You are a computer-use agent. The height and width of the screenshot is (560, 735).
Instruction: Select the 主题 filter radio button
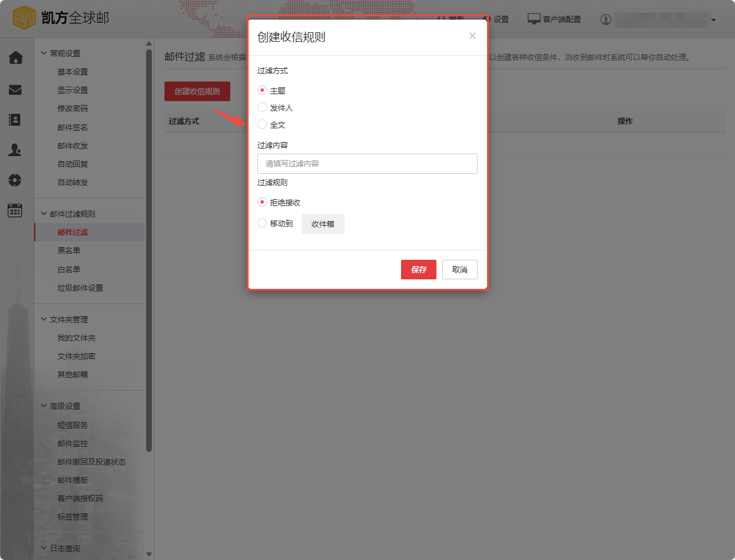[262, 90]
